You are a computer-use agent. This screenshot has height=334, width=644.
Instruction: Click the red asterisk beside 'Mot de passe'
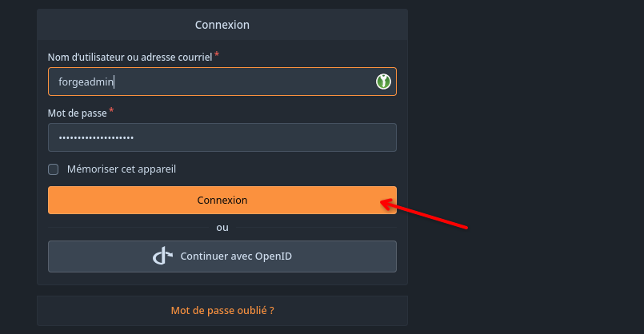point(111,111)
